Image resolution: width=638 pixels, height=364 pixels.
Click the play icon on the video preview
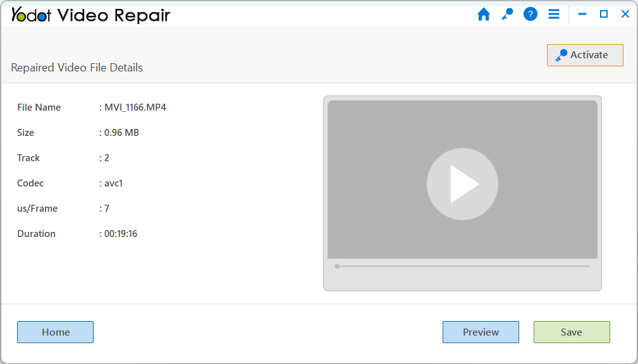coord(462,184)
